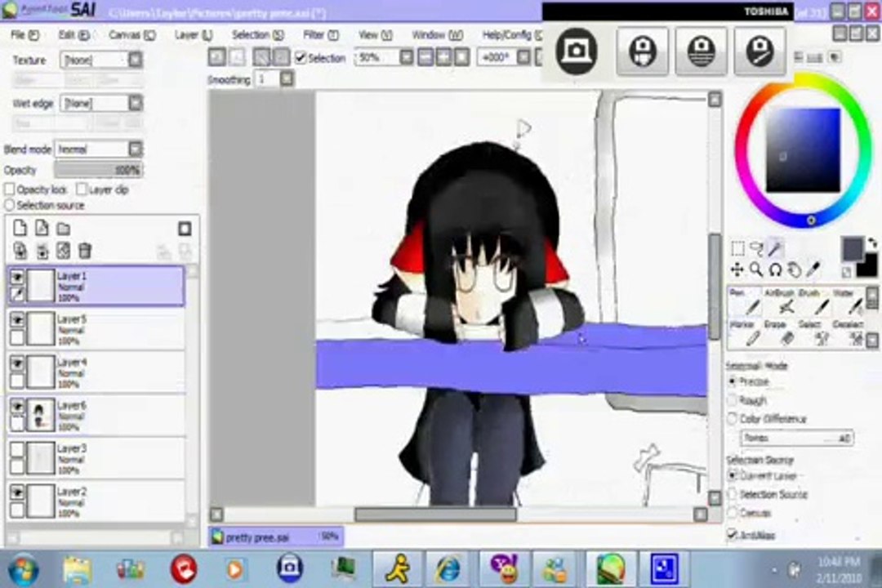Choose the Eraser tool

click(782, 334)
